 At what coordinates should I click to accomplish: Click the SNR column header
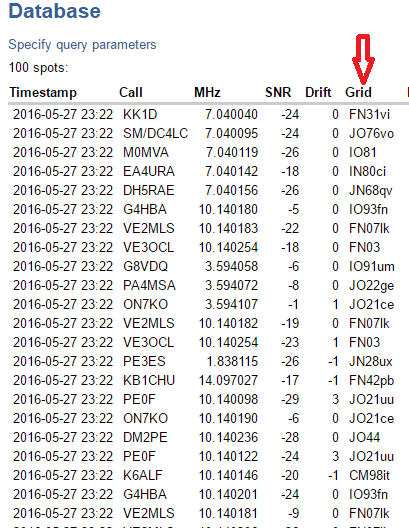pos(278,92)
